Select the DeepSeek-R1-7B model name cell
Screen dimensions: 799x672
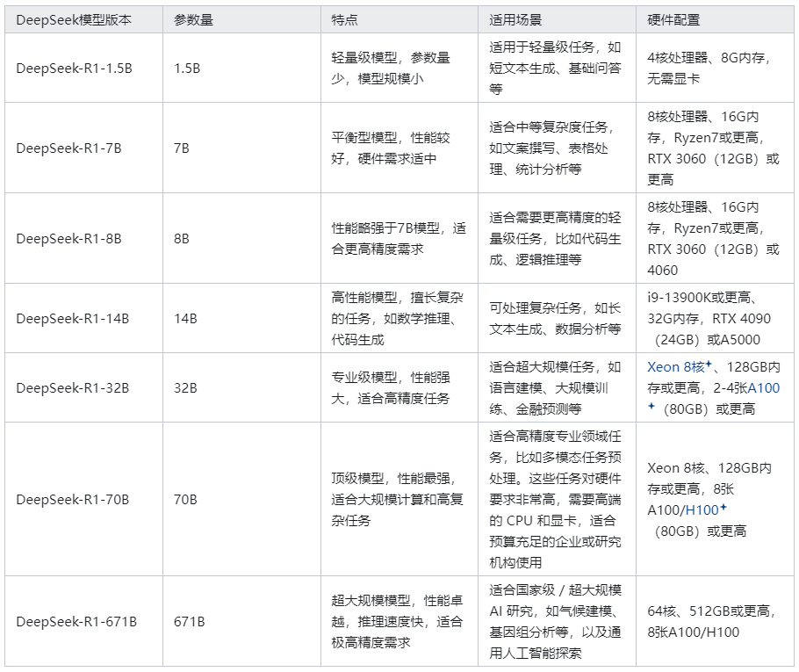click(68, 148)
